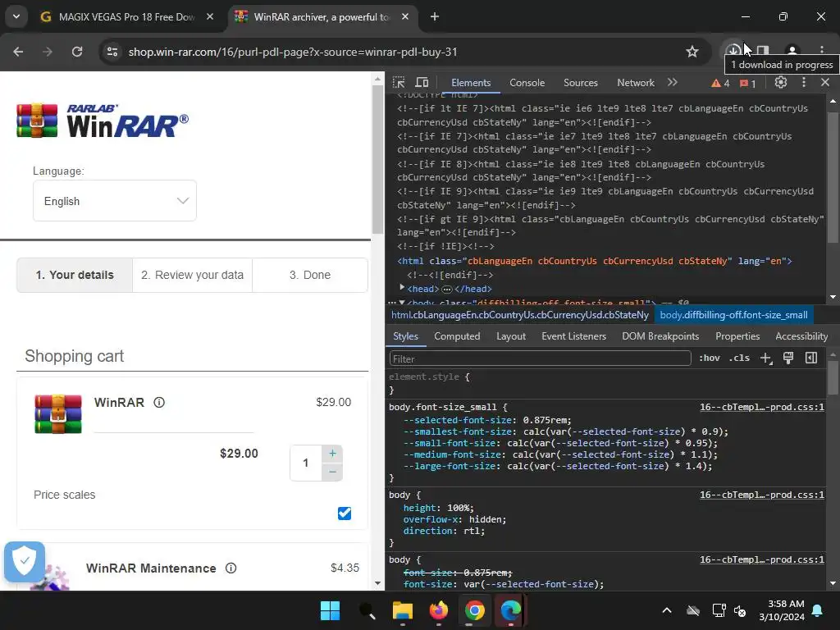
Task: Switch to MAGIX VEGAS Pro 18 tab
Action: pos(125,17)
